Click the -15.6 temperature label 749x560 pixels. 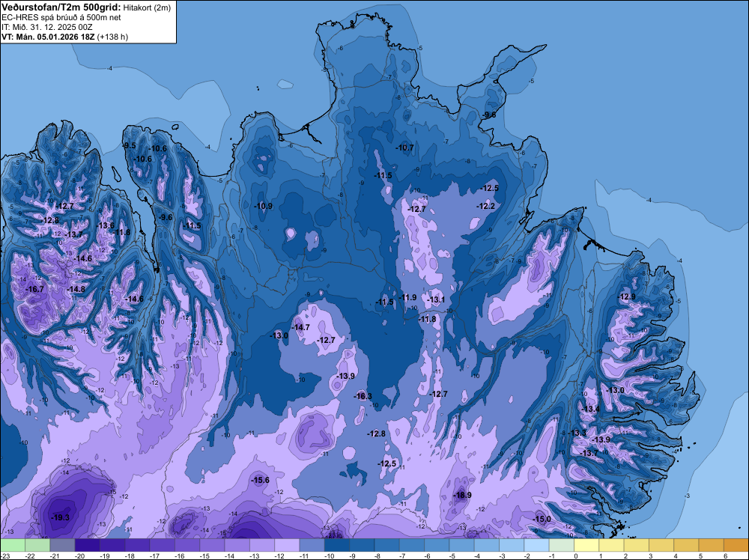(260, 481)
